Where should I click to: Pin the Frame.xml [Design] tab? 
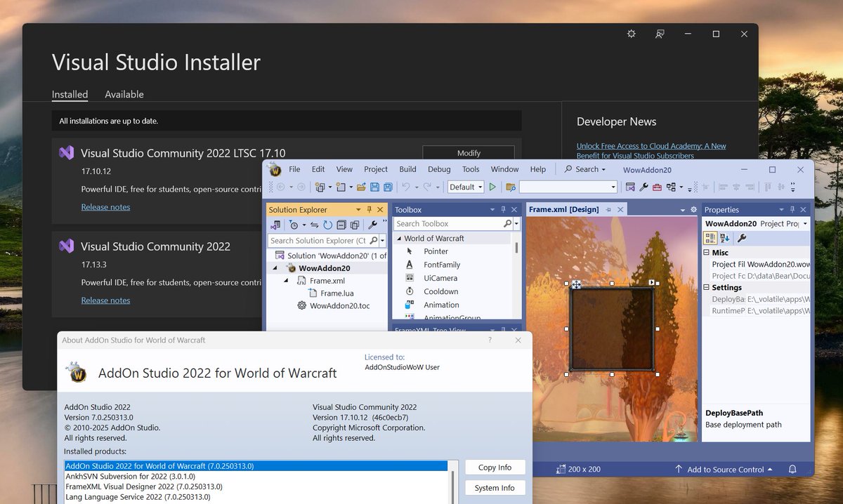[x=608, y=209]
